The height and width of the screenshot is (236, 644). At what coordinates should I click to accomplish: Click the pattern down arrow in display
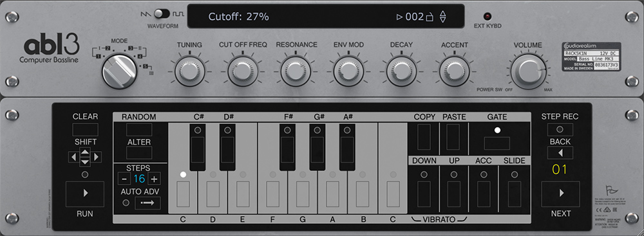(442, 20)
